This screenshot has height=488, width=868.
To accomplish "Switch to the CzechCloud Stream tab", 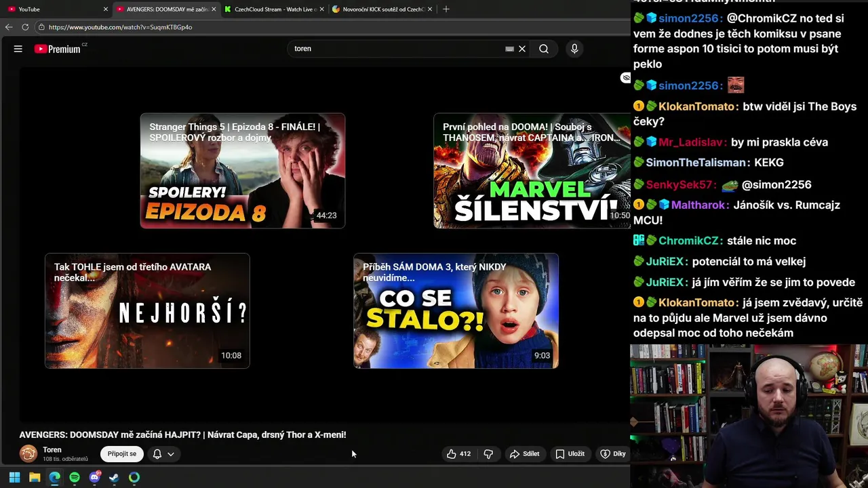I will pos(274,9).
